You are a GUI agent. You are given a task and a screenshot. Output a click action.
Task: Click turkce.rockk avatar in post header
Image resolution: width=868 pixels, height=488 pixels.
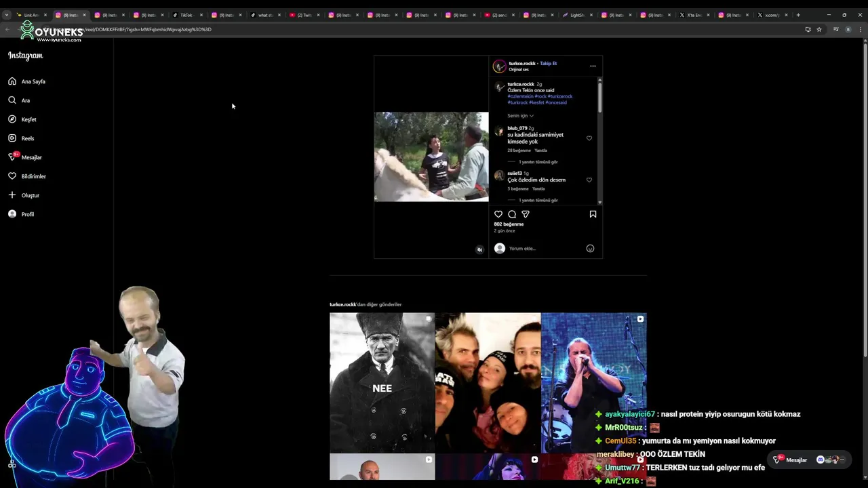pos(500,66)
